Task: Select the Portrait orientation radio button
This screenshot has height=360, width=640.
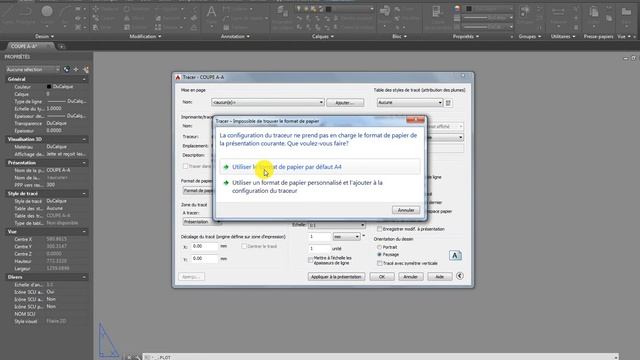Action: (x=379, y=247)
